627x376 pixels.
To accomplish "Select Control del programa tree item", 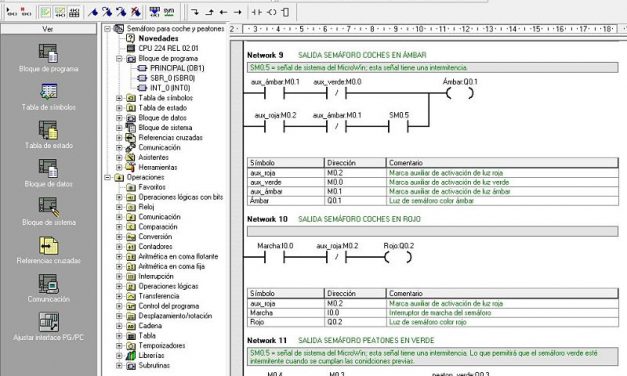I will coord(169,306).
